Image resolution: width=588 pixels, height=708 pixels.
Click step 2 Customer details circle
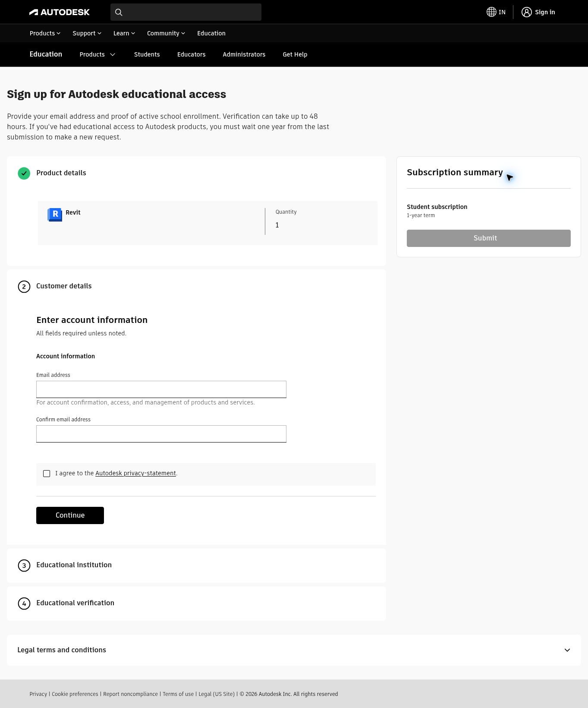tap(24, 287)
